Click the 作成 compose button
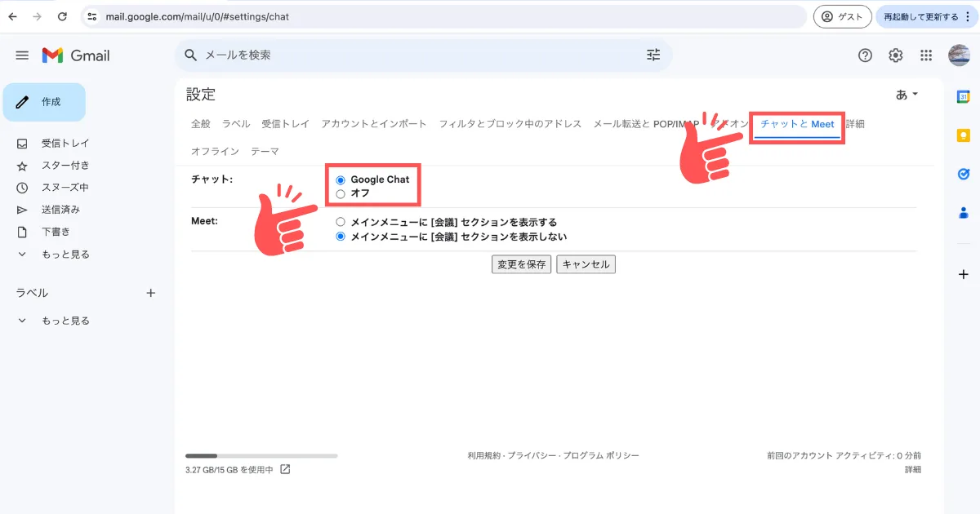 pos(44,102)
